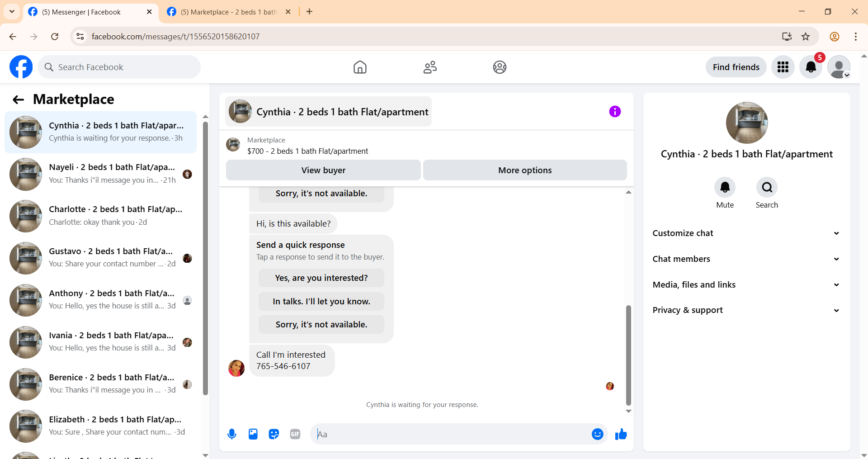This screenshot has height=459, width=868.
Task: Click the chat messages scrollbar thumb
Action: click(628, 355)
